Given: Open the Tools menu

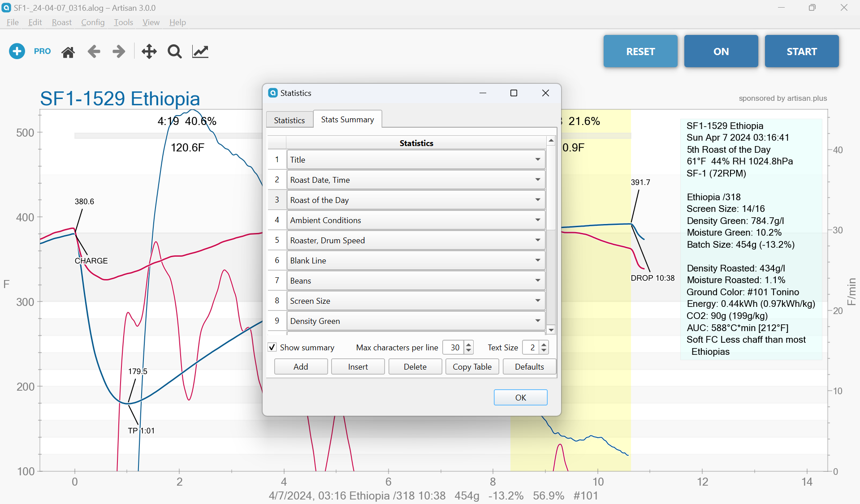Looking at the screenshot, I should tap(123, 22).
